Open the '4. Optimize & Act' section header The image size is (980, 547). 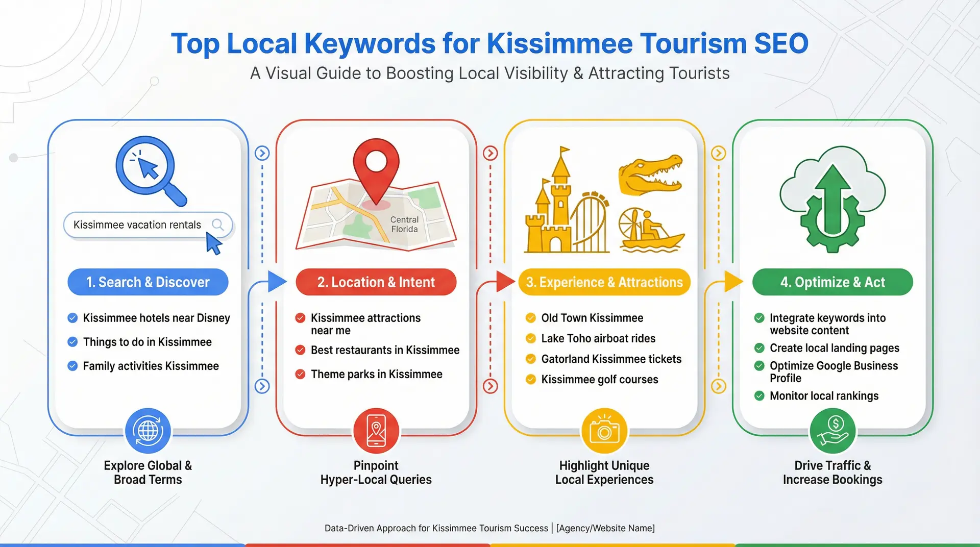click(832, 282)
